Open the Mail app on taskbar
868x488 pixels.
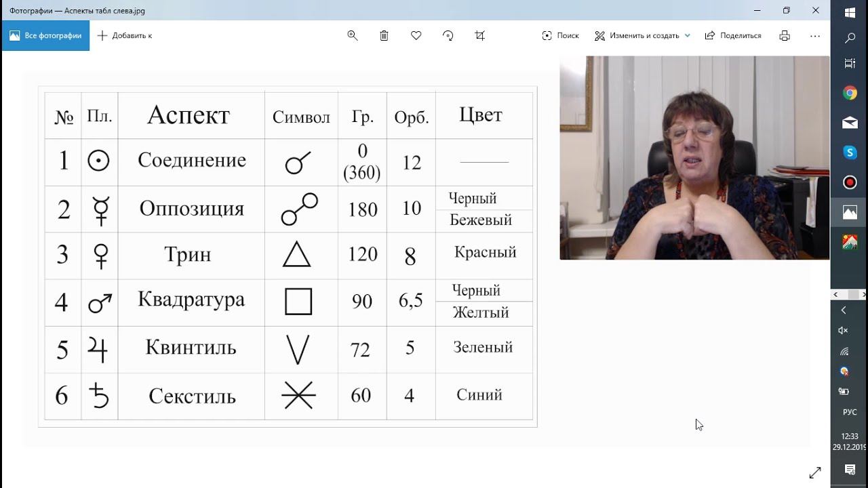pyautogui.click(x=850, y=123)
